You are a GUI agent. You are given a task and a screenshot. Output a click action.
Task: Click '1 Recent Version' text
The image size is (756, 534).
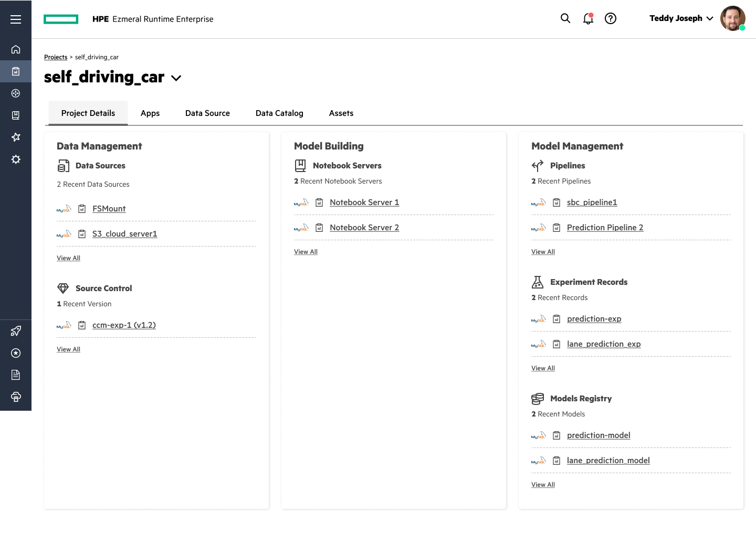click(84, 304)
